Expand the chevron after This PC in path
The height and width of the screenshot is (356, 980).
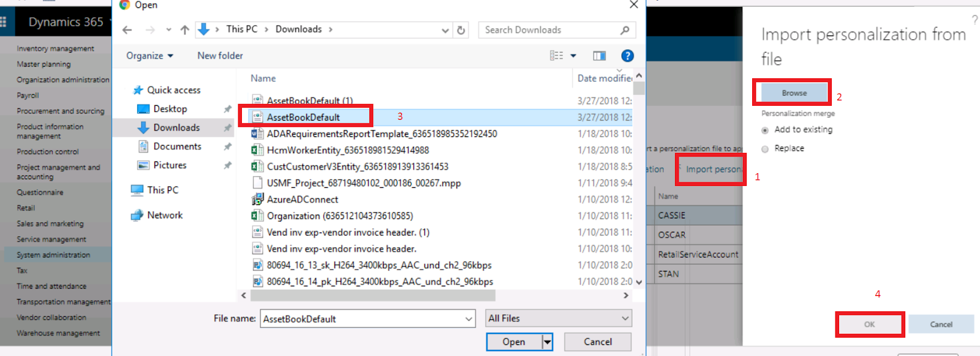pos(266,29)
